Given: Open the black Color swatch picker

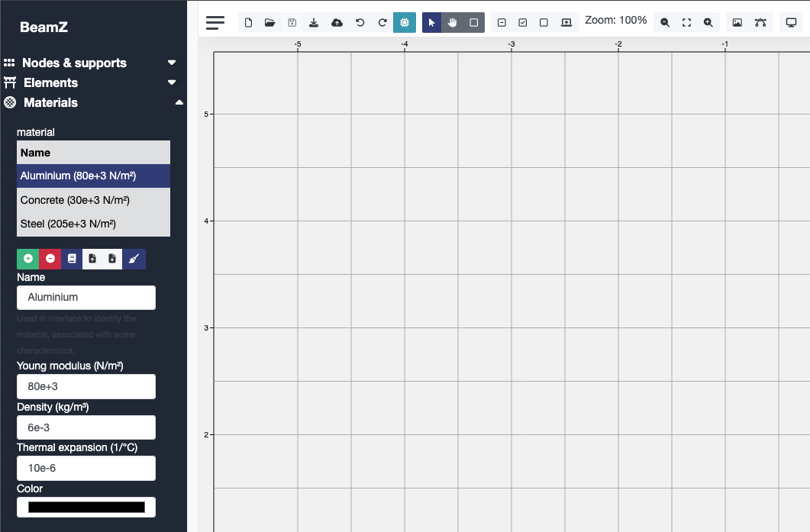Looking at the screenshot, I should (86, 507).
